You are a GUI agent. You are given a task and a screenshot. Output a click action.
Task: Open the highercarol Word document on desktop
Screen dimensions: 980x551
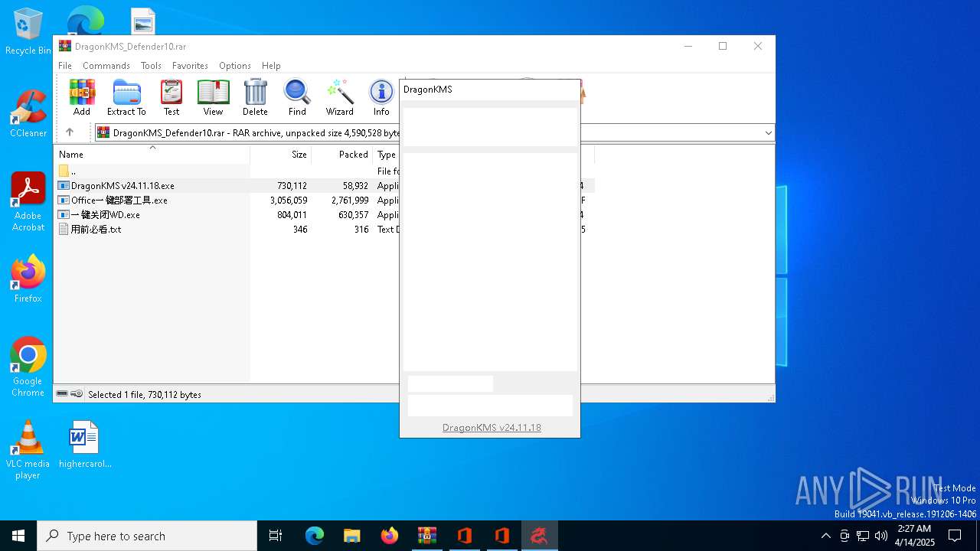[85, 444]
